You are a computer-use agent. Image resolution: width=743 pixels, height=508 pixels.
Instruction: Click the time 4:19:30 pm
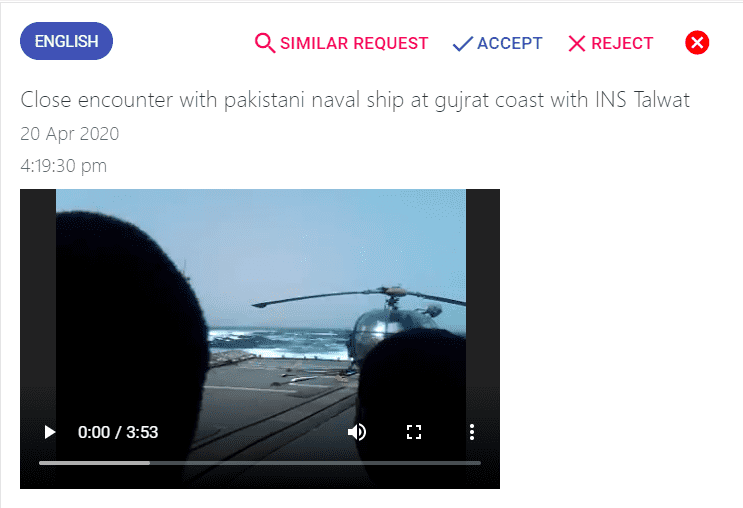tap(63, 166)
